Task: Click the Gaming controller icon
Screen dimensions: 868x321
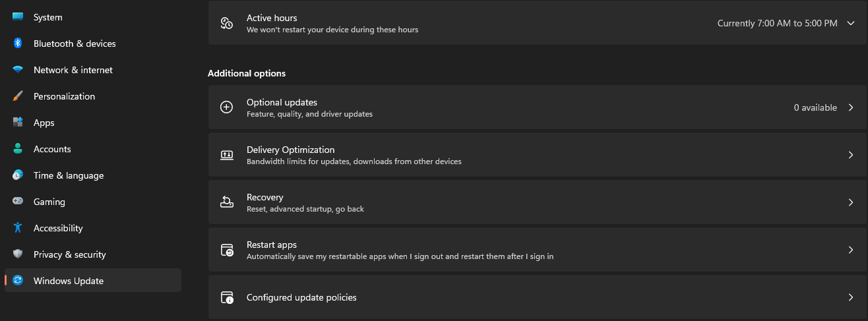Action: point(18,202)
